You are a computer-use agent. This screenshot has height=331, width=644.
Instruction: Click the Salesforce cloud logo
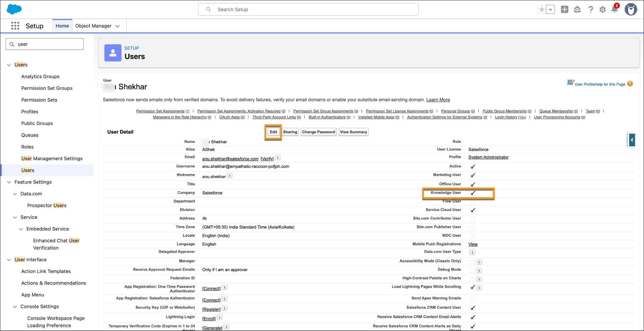click(x=14, y=9)
